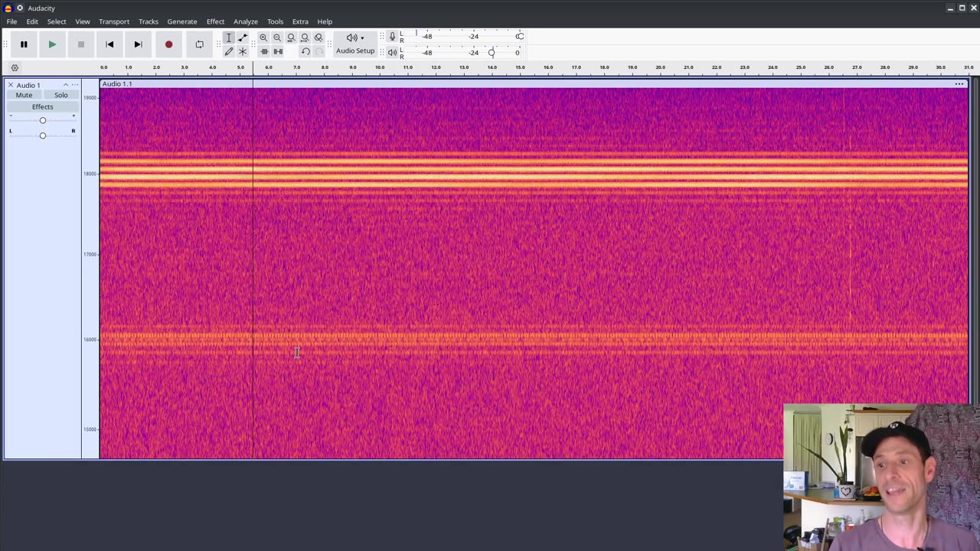Image resolution: width=980 pixels, height=551 pixels.
Task: Click the Zoom Toggle icon
Action: 318,37
